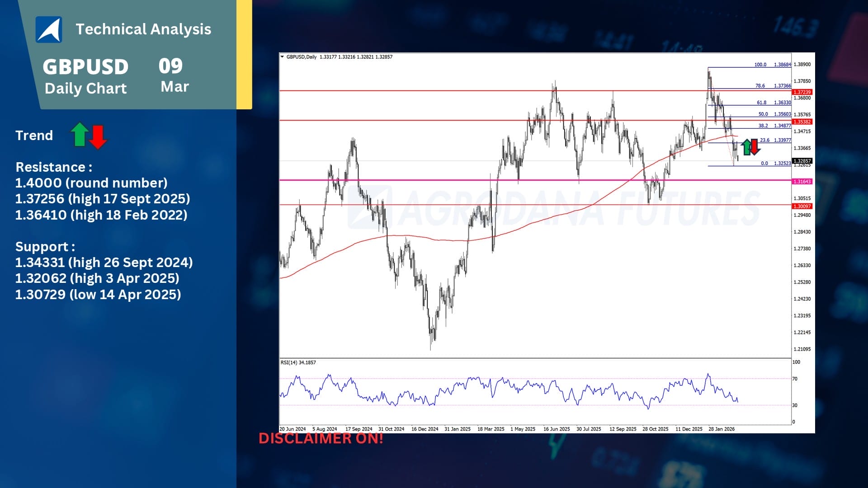Select the magenta 1.31643 price label
The width and height of the screenshot is (868, 488).
pyautogui.click(x=802, y=182)
